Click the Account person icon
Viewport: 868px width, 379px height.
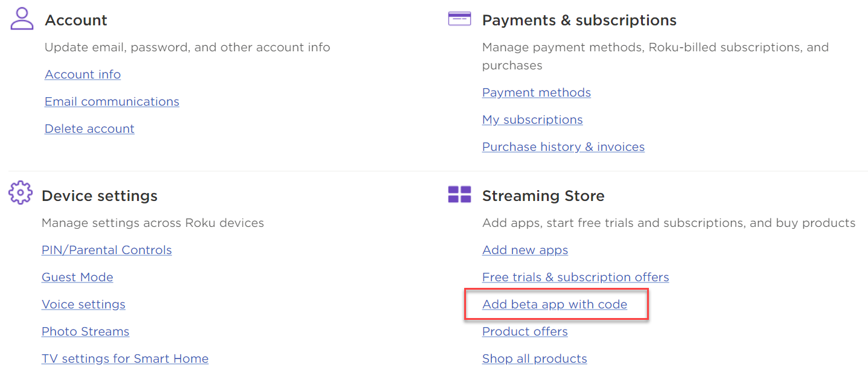coord(22,19)
